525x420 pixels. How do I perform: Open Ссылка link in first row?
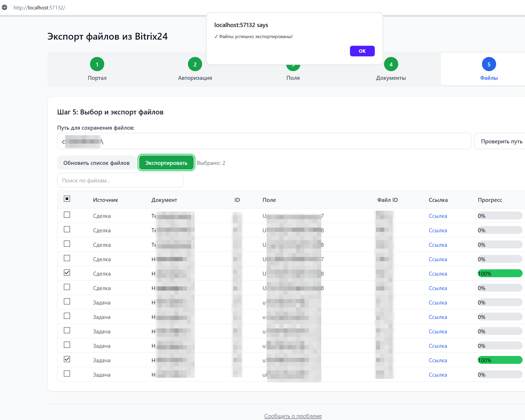438,216
